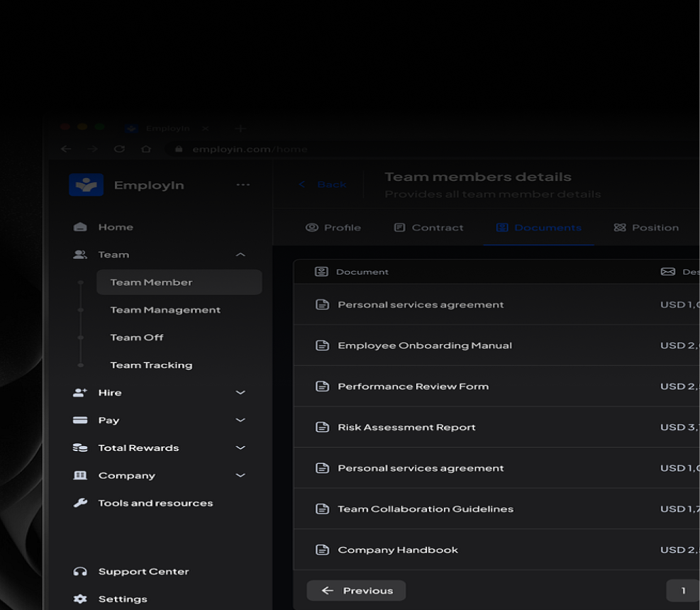
Task: Click the Home icon in sidebar
Action: coord(80,227)
